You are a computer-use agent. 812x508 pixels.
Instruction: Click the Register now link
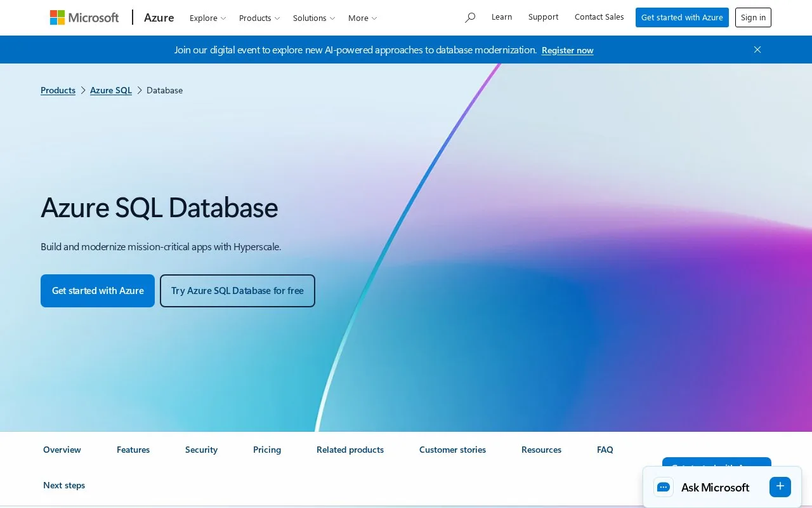click(568, 50)
